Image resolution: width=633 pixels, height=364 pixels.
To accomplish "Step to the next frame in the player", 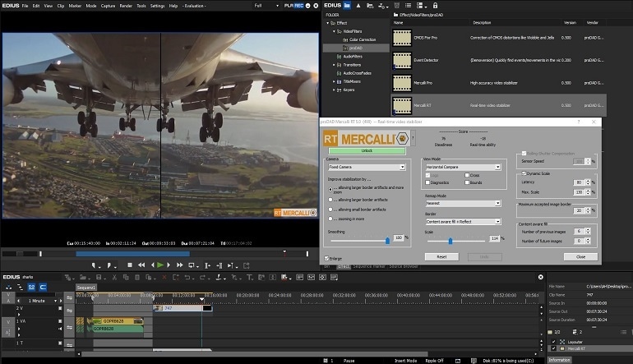I will pos(169,265).
